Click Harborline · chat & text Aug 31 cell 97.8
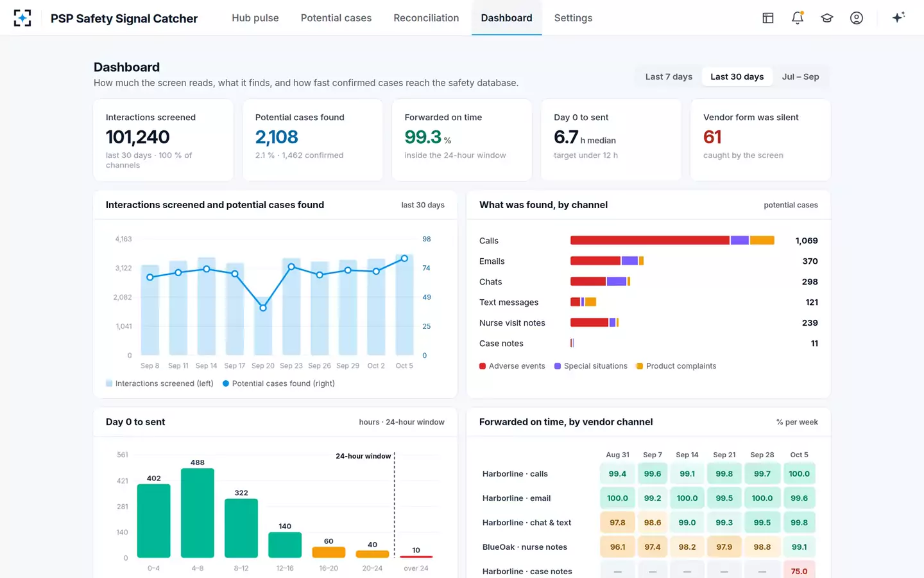This screenshot has width=924, height=578. (x=617, y=523)
